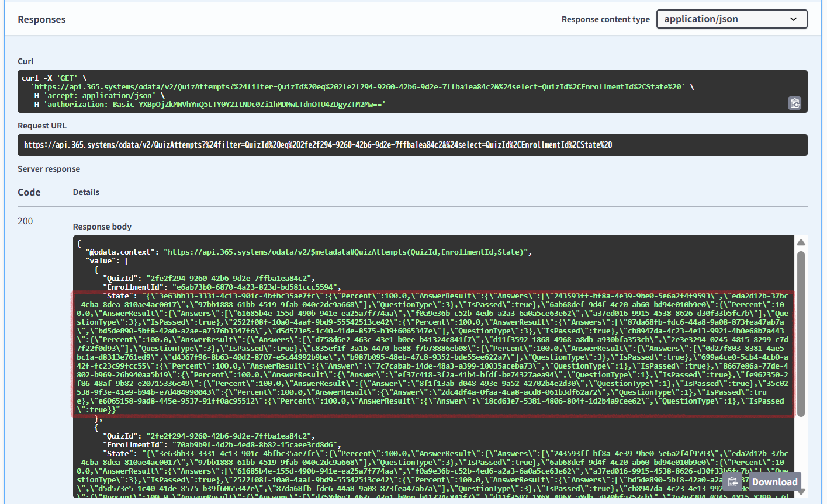This screenshot has height=504, width=827.
Task: Click the Server response label
Action: point(49,169)
